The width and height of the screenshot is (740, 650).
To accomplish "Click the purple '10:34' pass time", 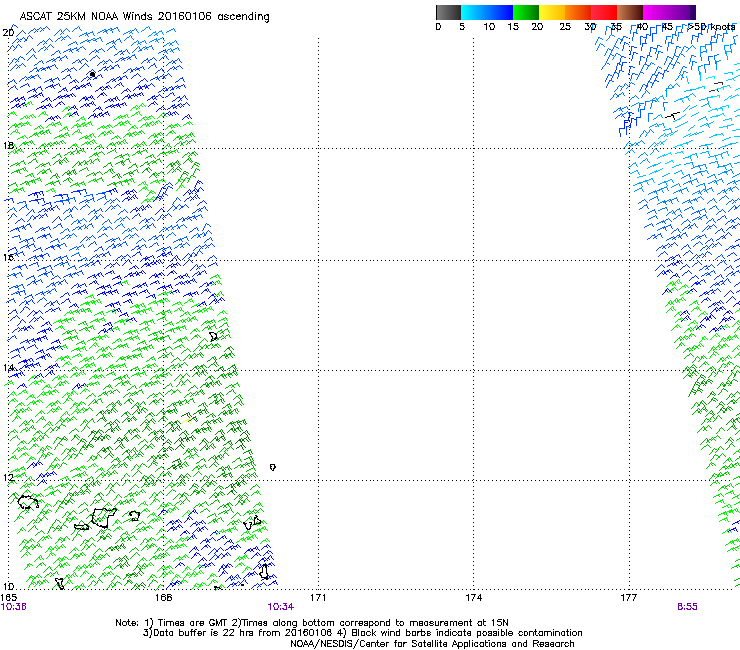I will tap(280, 607).
